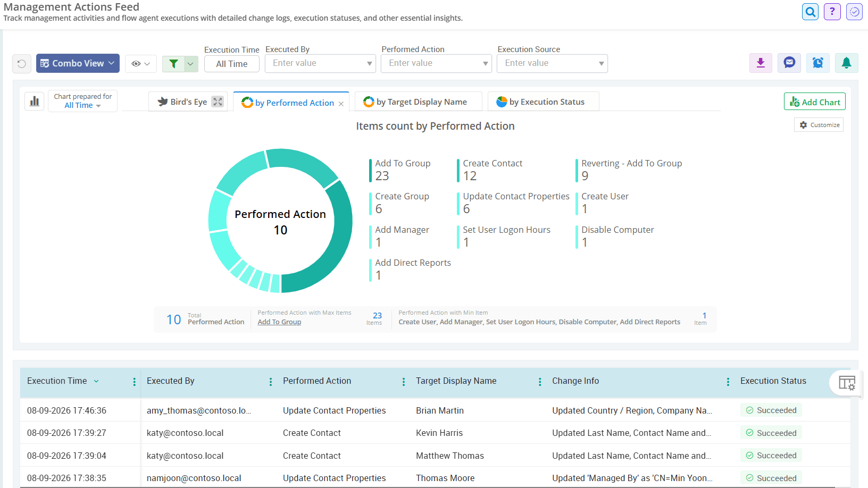Expand Bird's Eye view with arrows icon
Screen dimensions: 868x488
coord(218,102)
